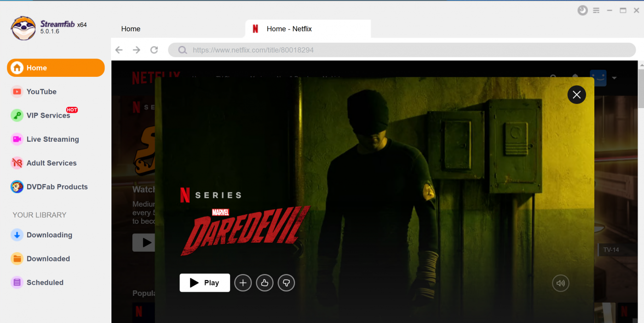Play Daredevil
Image resolution: width=644 pixels, height=323 pixels.
click(x=205, y=283)
